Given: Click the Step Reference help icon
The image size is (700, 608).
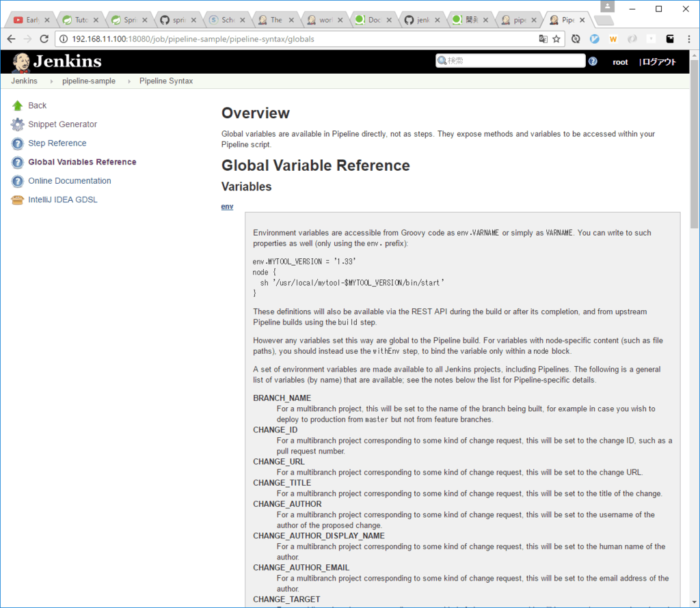Looking at the screenshot, I should click(17, 143).
